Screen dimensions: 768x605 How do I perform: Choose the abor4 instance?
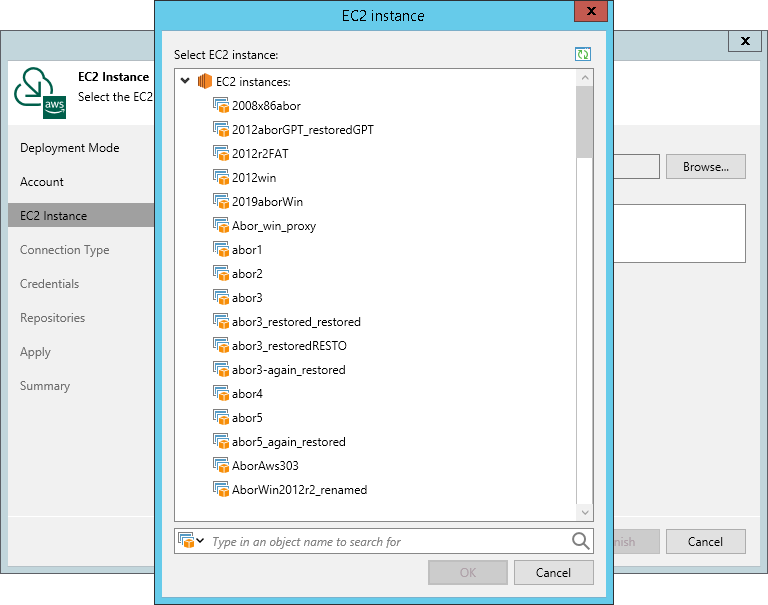[247, 394]
